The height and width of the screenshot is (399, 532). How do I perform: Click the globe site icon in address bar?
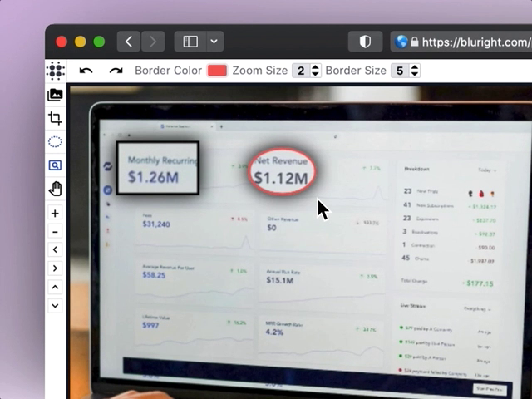(401, 42)
